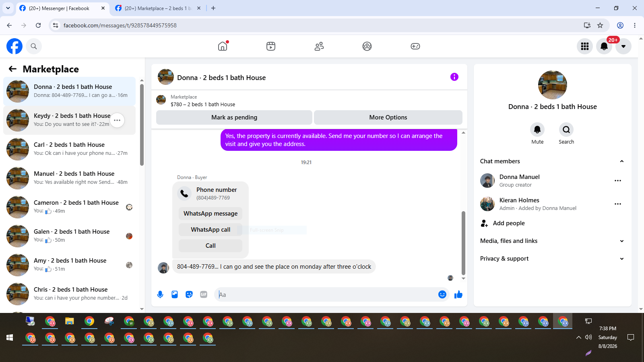
Task: Switch to the Marketplace browser tab
Action: tap(158, 8)
